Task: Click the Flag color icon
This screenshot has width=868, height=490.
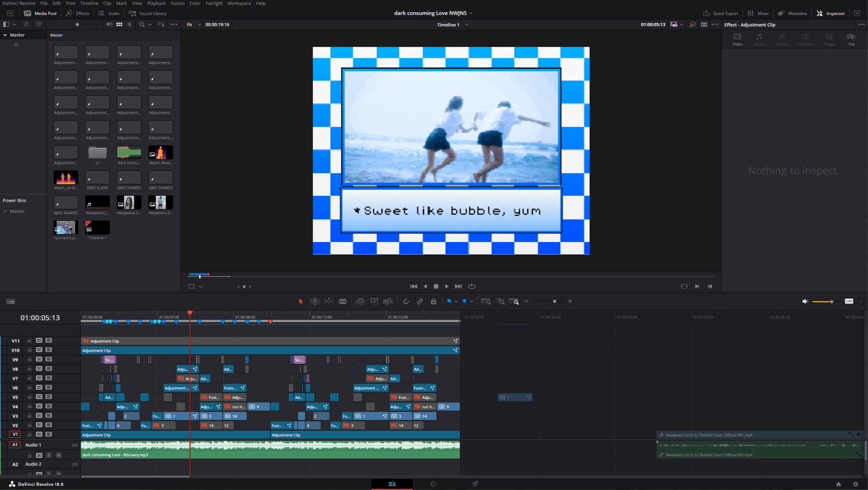Action: coord(449,301)
